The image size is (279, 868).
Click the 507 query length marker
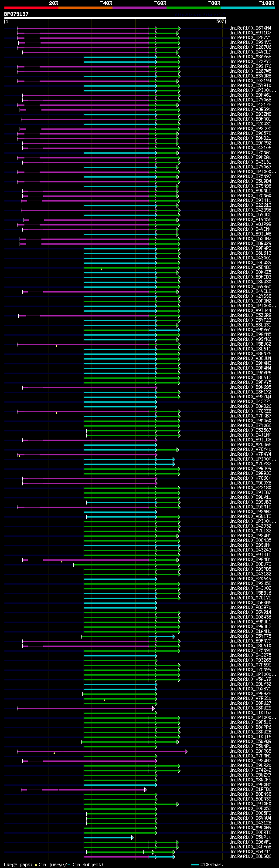(x=220, y=21)
